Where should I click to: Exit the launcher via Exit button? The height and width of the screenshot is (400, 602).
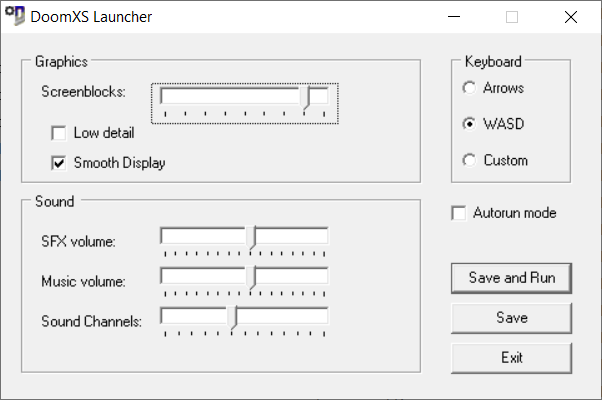pyautogui.click(x=511, y=357)
